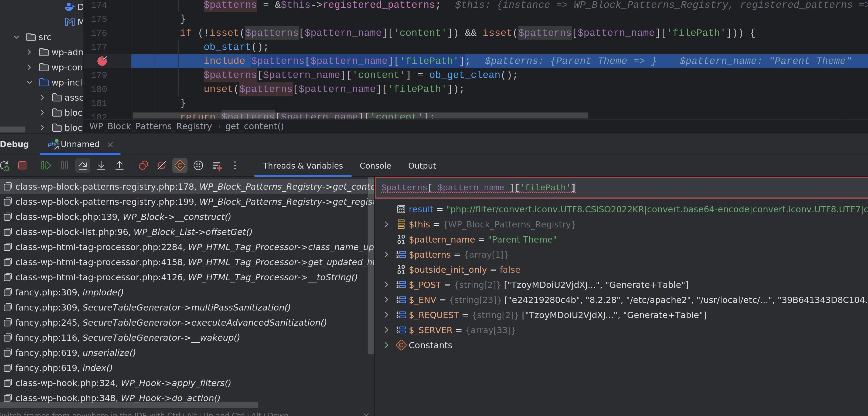Step into the function
Image resolution: width=868 pixels, height=416 pixels.
pyautogui.click(x=101, y=166)
